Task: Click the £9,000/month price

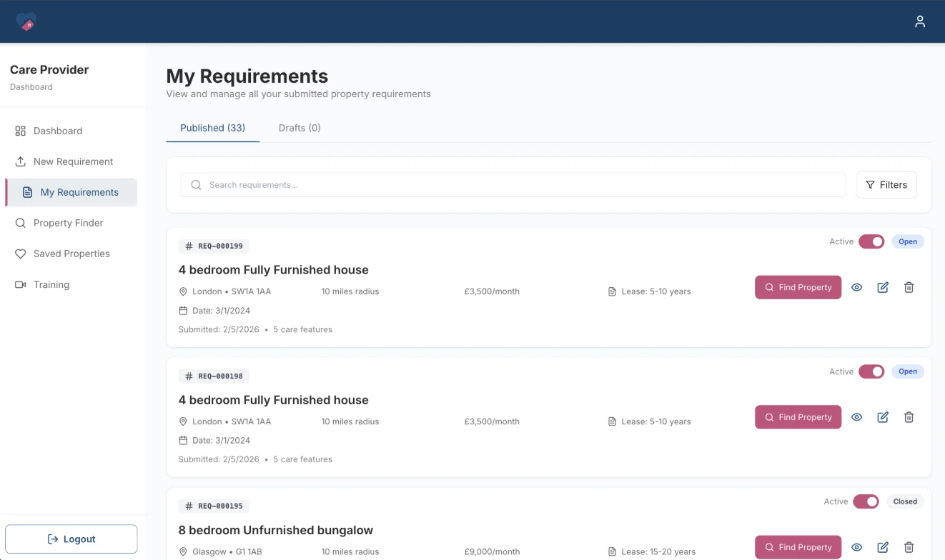Action: click(x=492, y=551)
